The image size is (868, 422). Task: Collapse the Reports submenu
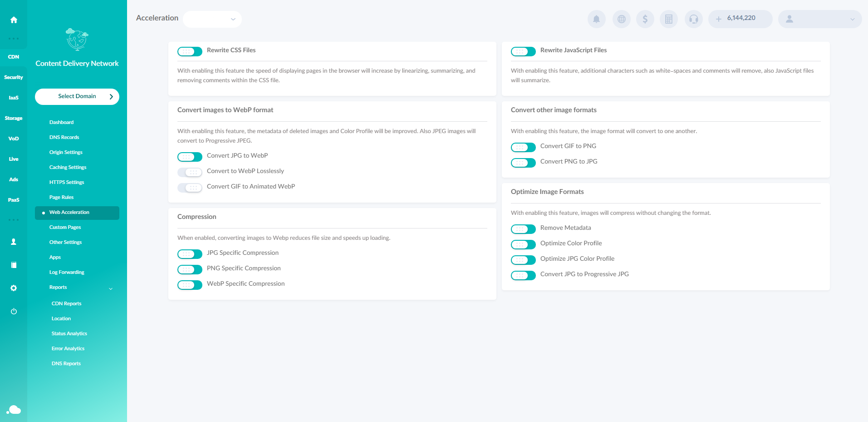point(111,288)
